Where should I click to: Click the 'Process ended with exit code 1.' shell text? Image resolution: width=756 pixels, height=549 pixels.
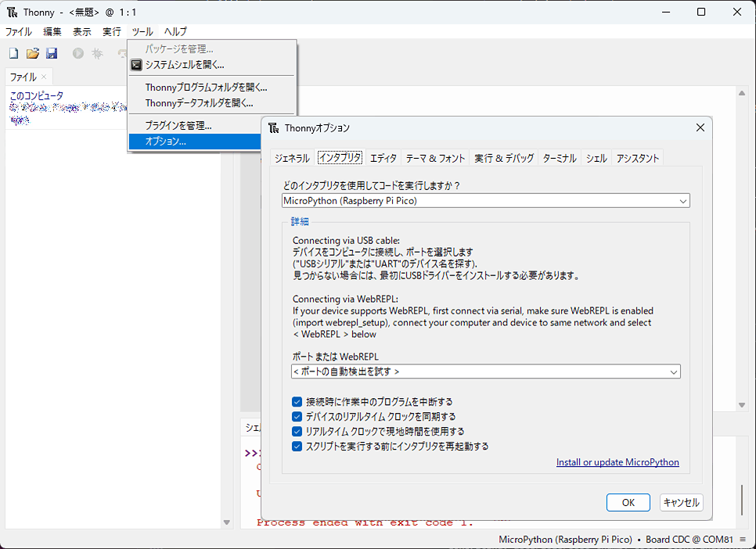point(365,522)
